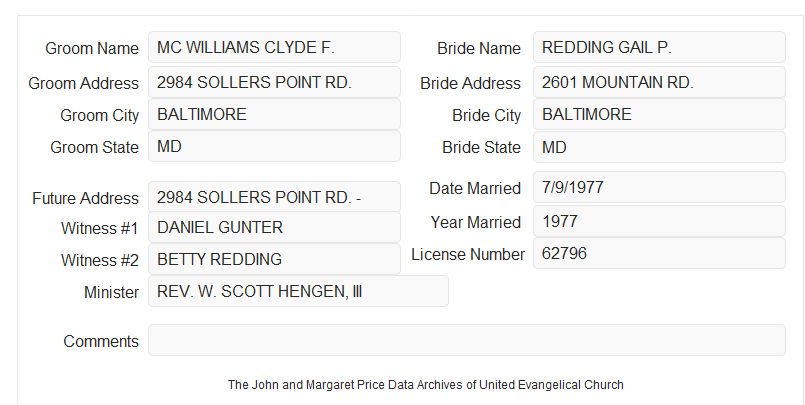Viewport: 805px width, 405px height.
Task: Focus the License Number field
Action: point(659,253)
